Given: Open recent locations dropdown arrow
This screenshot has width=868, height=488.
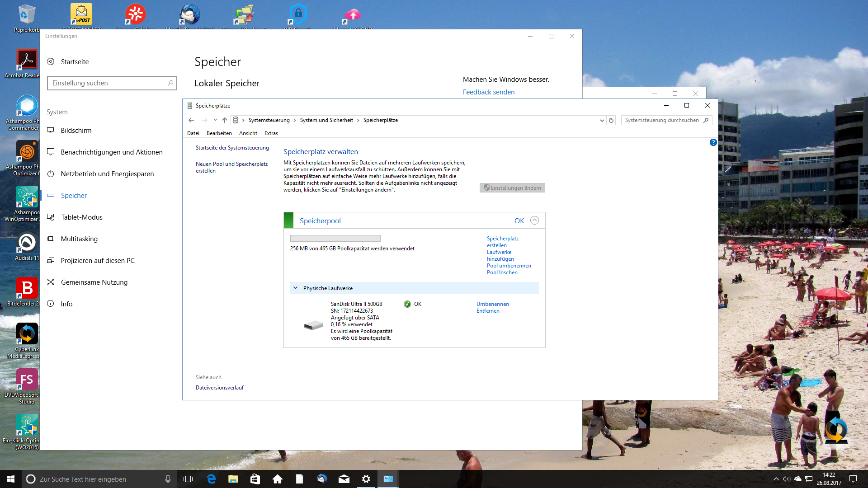Looking at the screenshot, I should [x=215, y=120].
